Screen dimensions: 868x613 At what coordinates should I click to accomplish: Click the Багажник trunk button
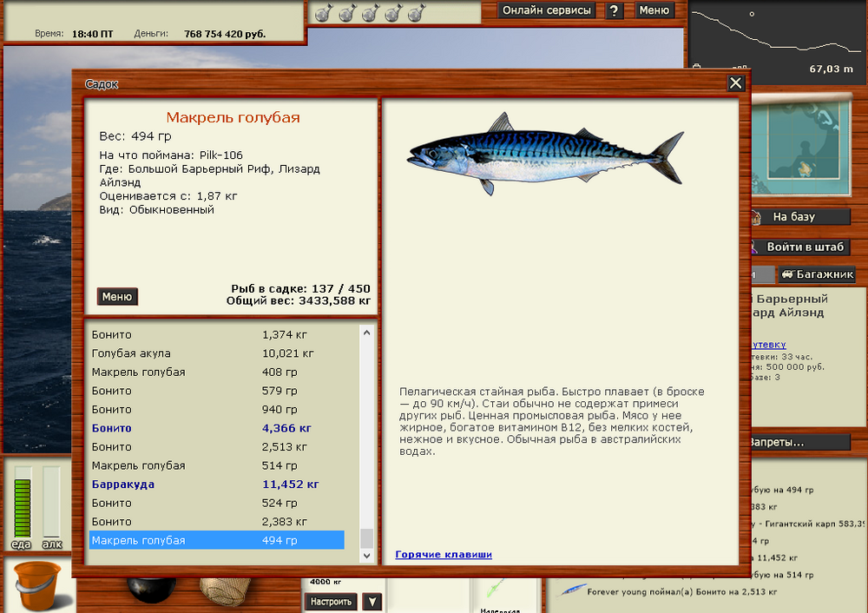(x=817, y=274)
